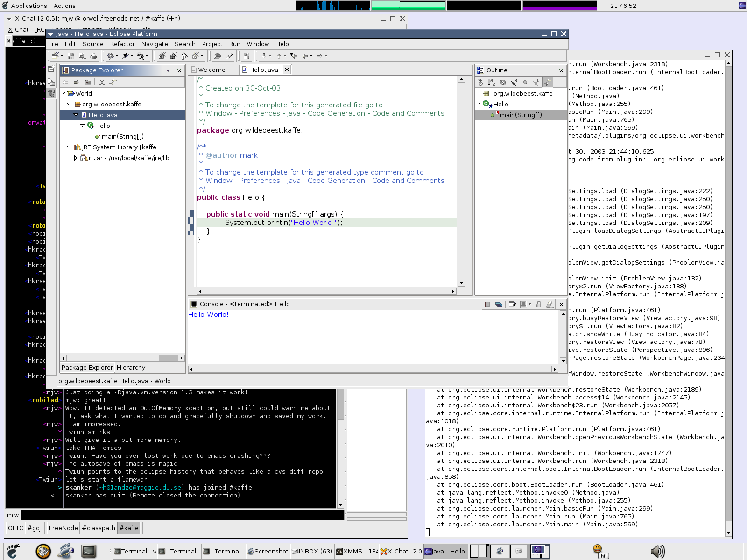Click the Clear Console eraser icon
The height and width of the screenshot is (560, 747).
[x=550, y=304]
